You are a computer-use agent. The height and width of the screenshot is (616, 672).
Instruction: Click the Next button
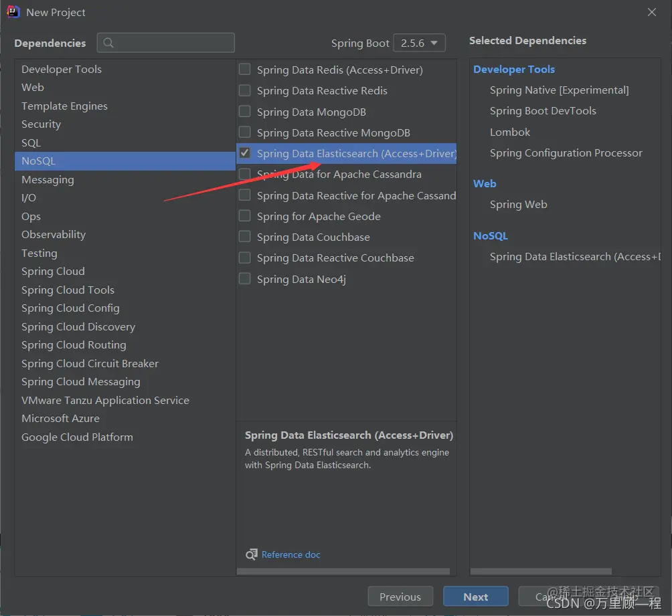[476, 597]
